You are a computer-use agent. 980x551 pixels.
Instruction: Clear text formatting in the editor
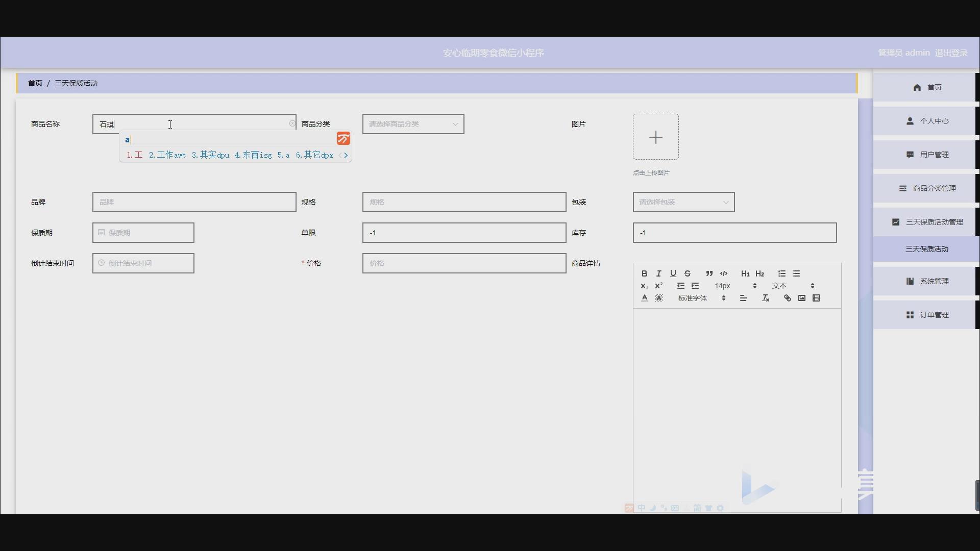point(765,298)
